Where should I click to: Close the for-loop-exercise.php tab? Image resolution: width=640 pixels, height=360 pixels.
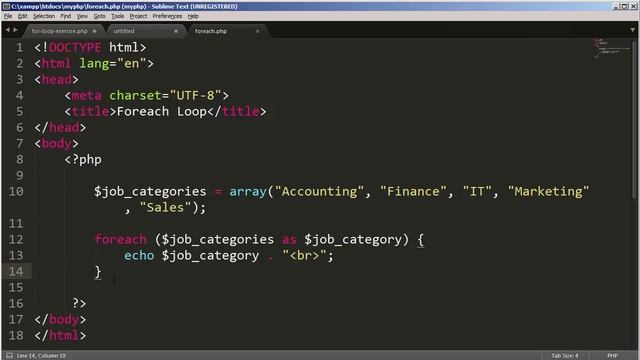click(94, 31)
